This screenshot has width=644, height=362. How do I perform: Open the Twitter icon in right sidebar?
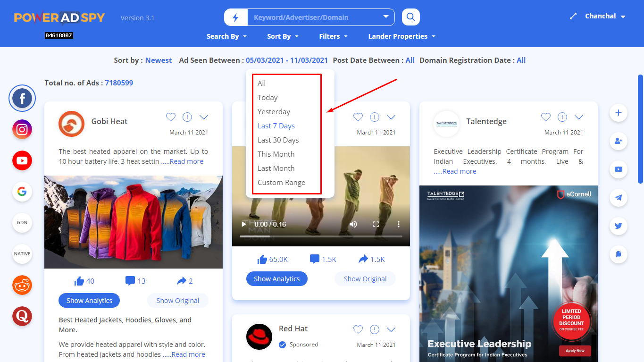(619, 226)
